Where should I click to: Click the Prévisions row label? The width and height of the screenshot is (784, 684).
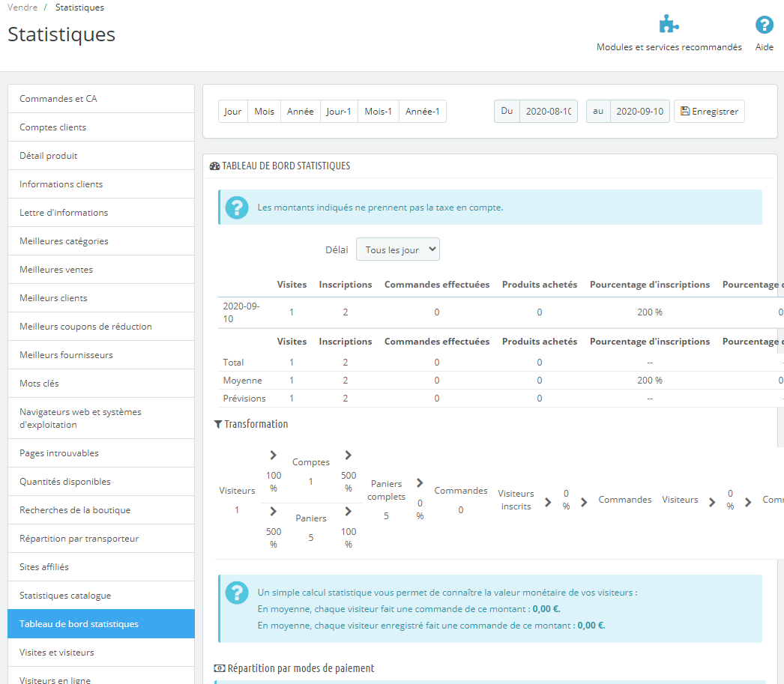tap(244, 399)
